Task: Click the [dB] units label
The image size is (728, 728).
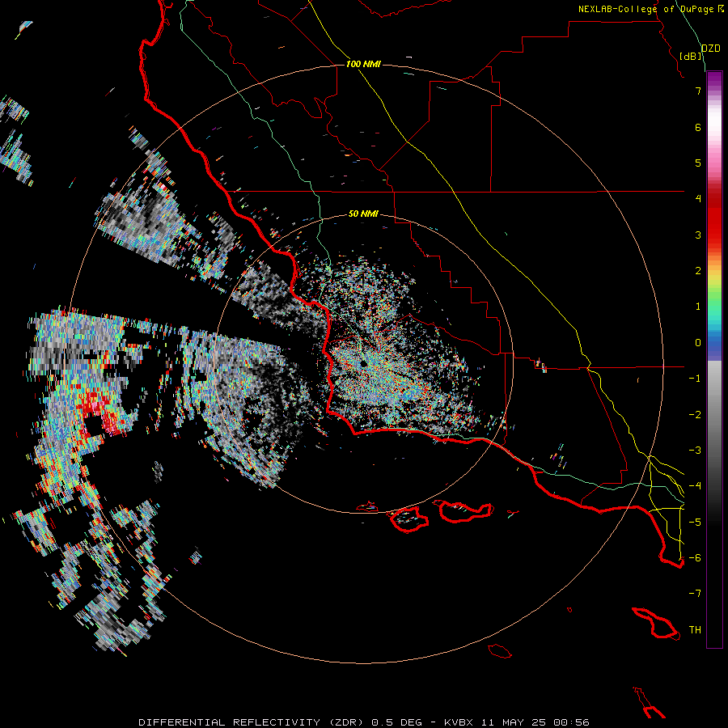Action: pyautogui.click(x=691, y=56)
